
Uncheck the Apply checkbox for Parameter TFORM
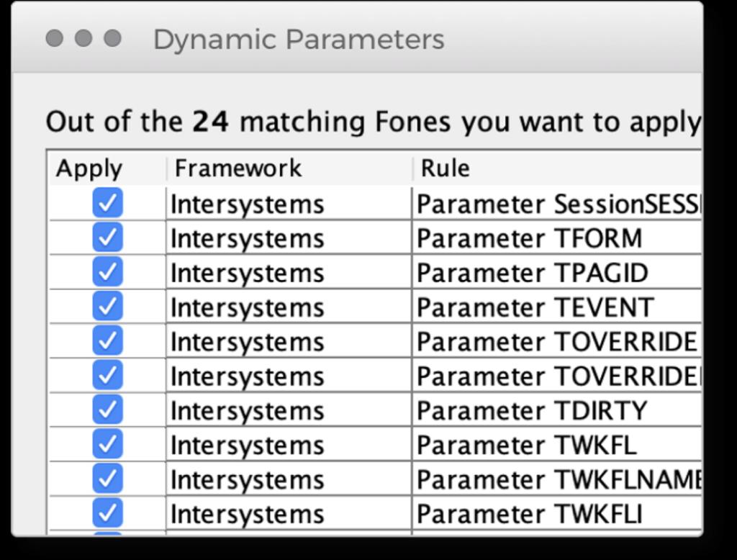coord(107,238)
